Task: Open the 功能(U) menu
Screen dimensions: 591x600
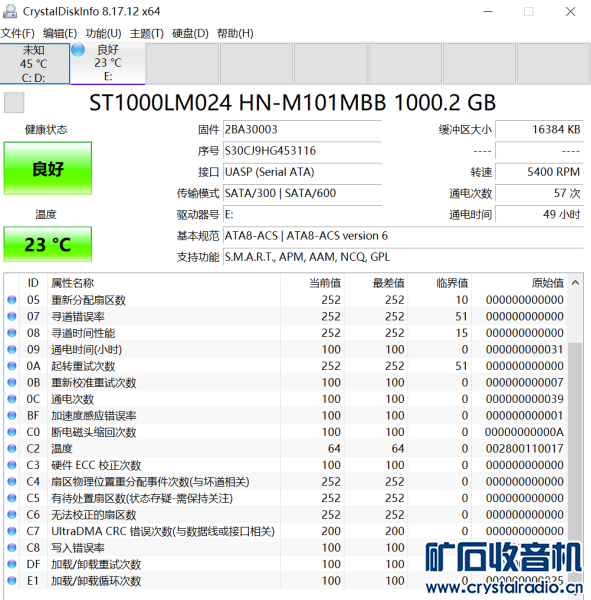Action: [x=103, y=34]
